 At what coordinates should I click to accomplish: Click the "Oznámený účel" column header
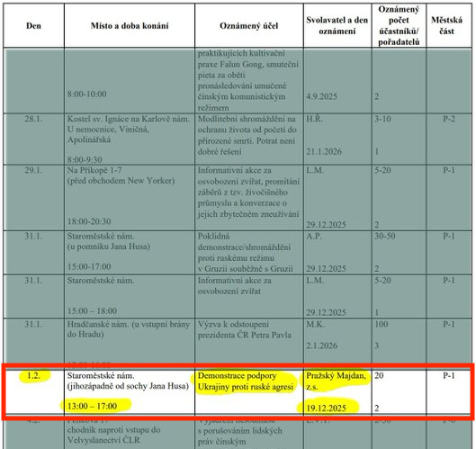pyautogui.click(x=249, y=26)
